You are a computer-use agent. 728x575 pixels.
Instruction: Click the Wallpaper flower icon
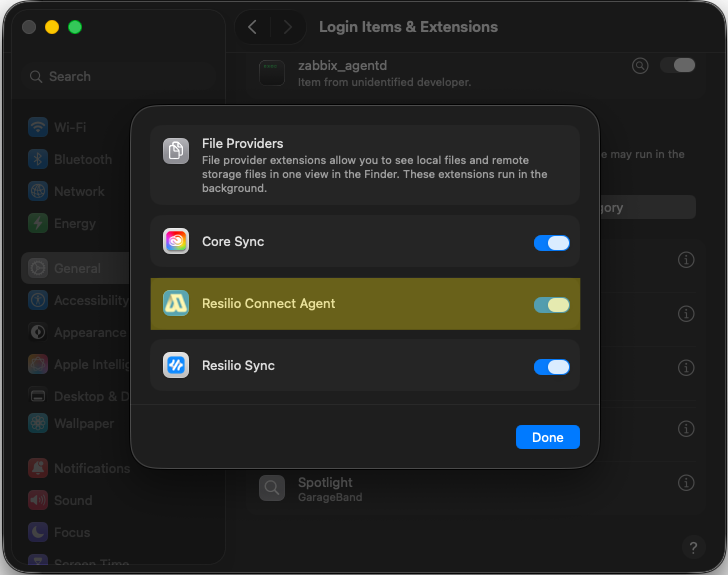pyautogui.click(x=38, y=423)
